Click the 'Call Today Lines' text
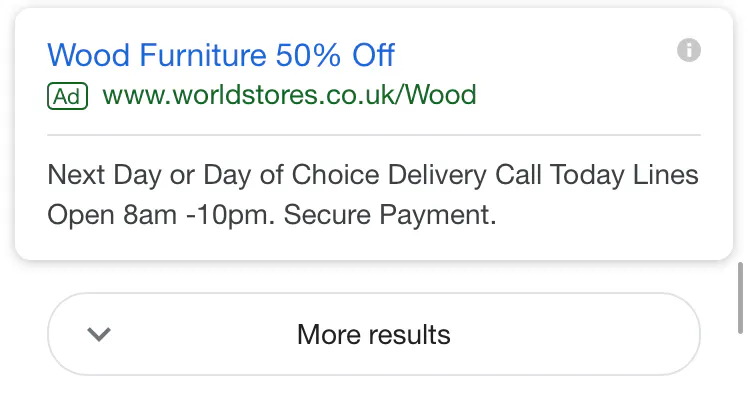The image size is (749, 400). [597, 176]
